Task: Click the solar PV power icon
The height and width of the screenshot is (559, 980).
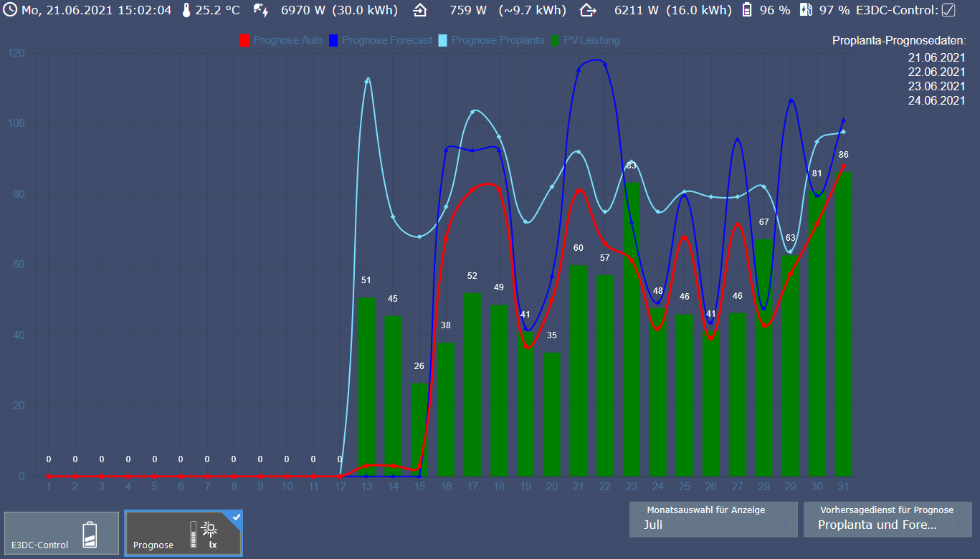Action: pyautogui.click(x=261, y=10)
